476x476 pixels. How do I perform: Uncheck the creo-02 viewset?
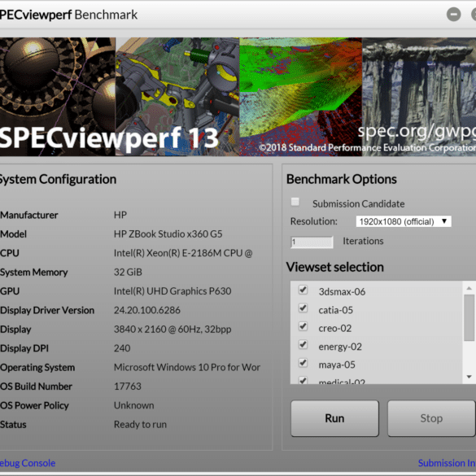pyautogui.click(x=303, y=326)
